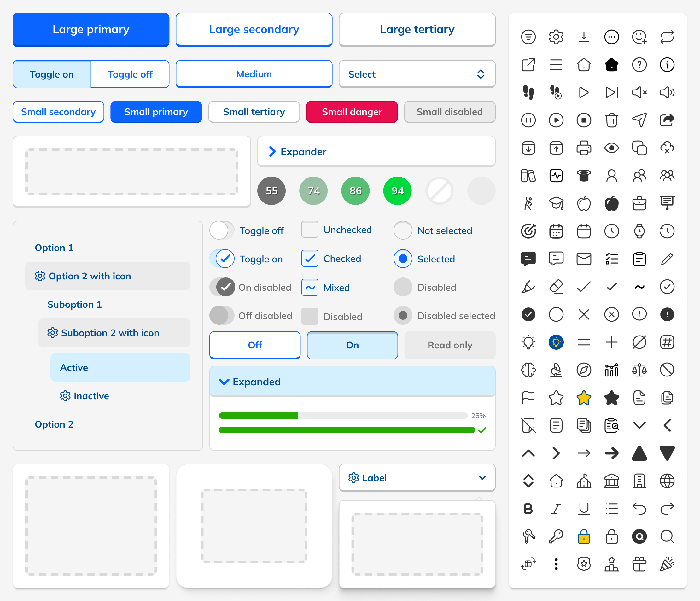The width and height of the screenshot is (700, 601).
Task: Click the trash can icon
Action: [611, 120]
